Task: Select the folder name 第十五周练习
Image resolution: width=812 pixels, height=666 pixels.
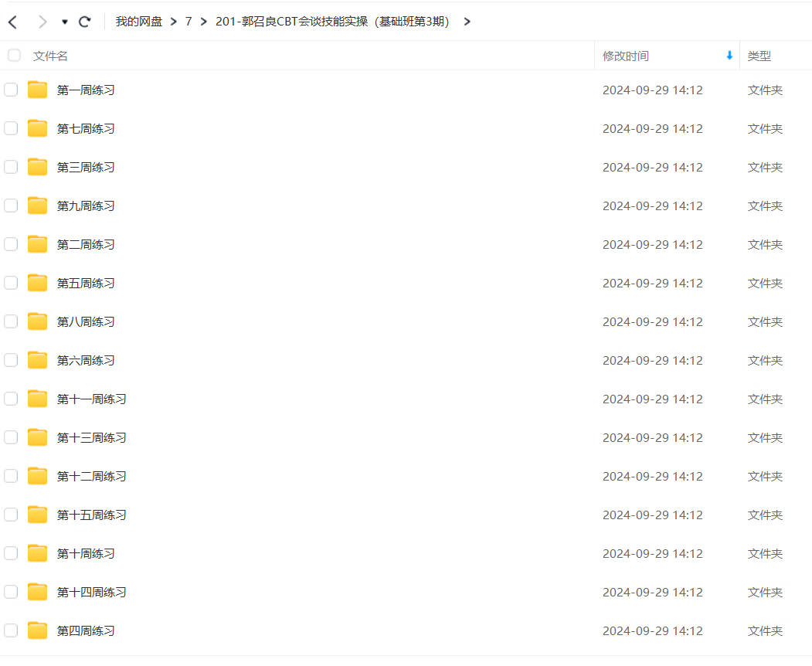Action: (92, 515)
